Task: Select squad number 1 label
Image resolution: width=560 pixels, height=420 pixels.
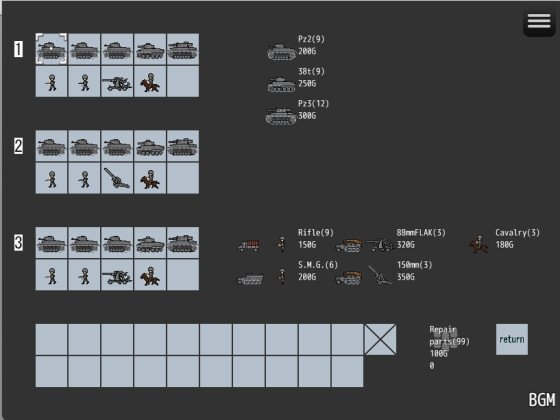Action: 19,49
